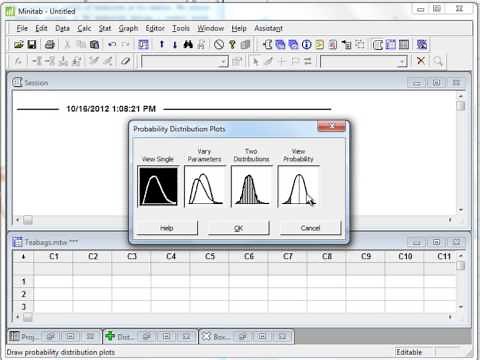The image size is (480, 360).
Task: Click the worksheet data-entry direction arrow
Action: pos(23,256)
